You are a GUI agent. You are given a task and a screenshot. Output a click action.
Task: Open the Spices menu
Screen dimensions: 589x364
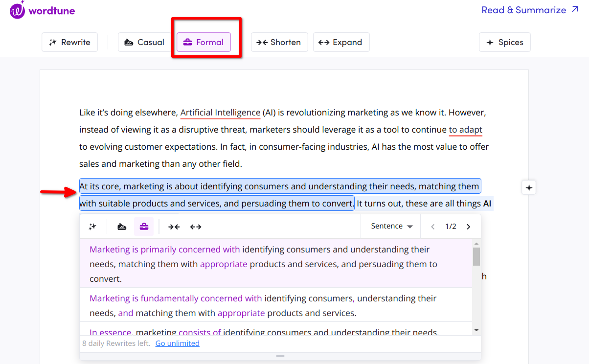504,42
